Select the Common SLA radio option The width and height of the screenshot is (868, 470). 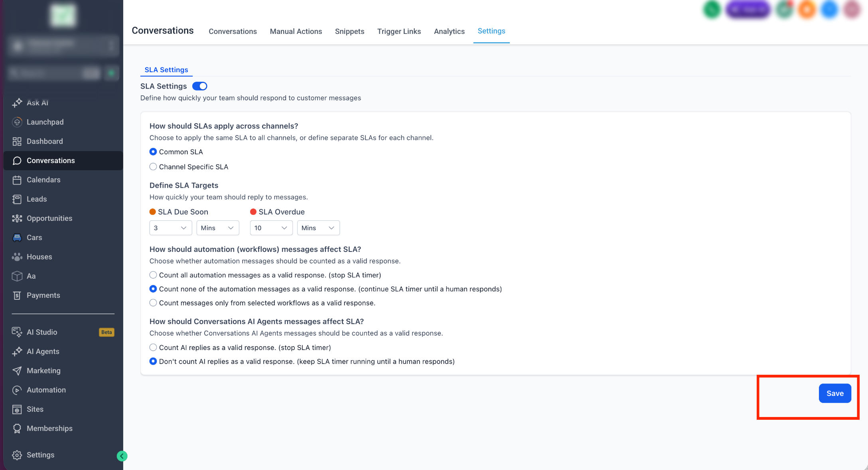(x=153, y=152)
